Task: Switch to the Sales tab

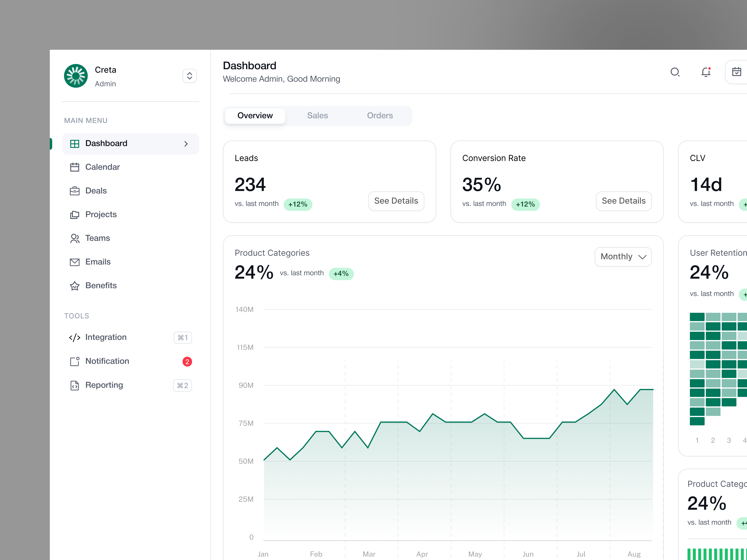Action: (x=317, y=115)
